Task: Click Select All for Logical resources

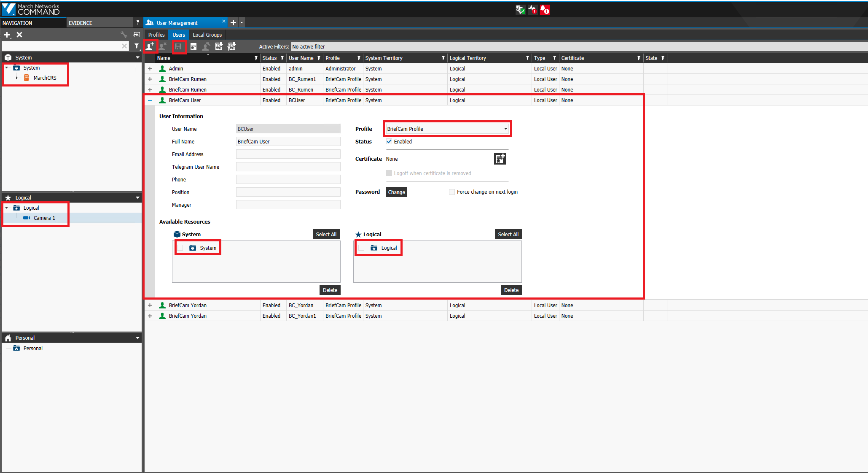Action: 508,234
